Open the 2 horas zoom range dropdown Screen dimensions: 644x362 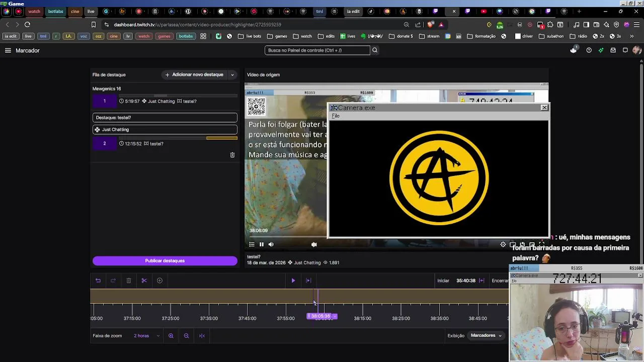146,336
